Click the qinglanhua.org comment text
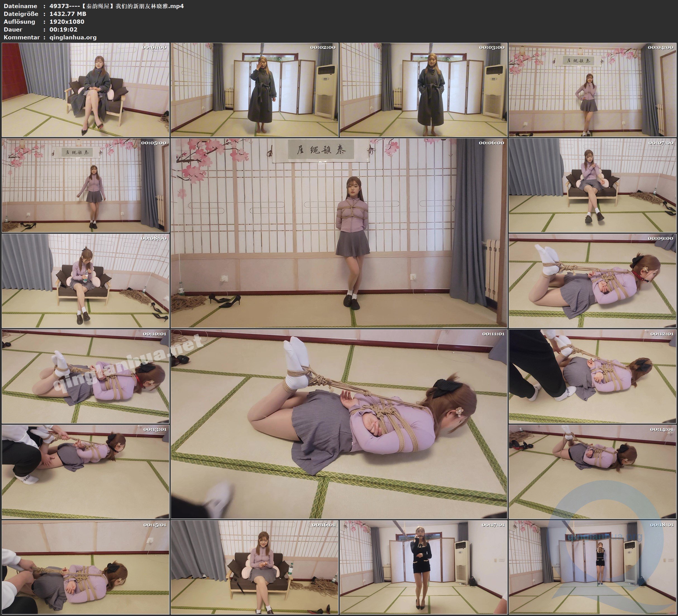Screen dimensions: 678x616 [x=73, y=37]
